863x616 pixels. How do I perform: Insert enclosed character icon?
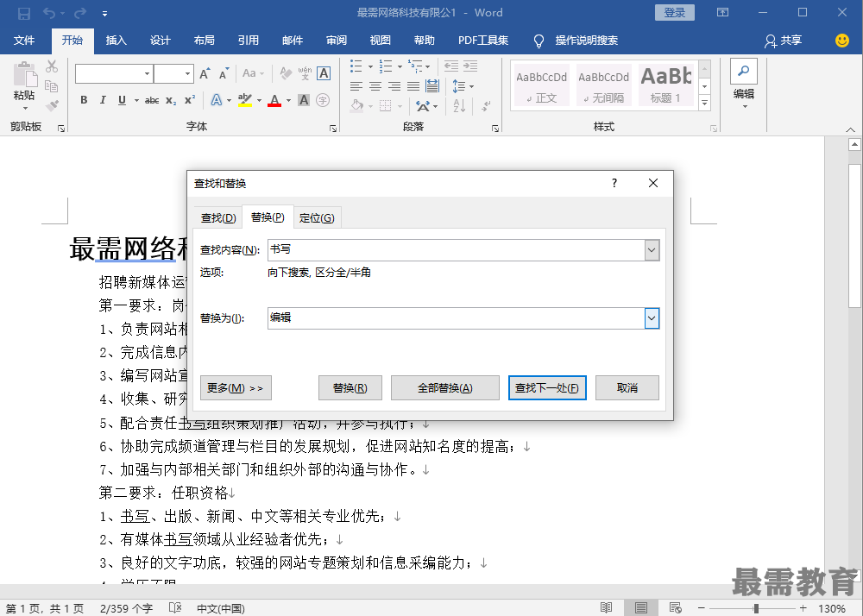click(323, 100)
